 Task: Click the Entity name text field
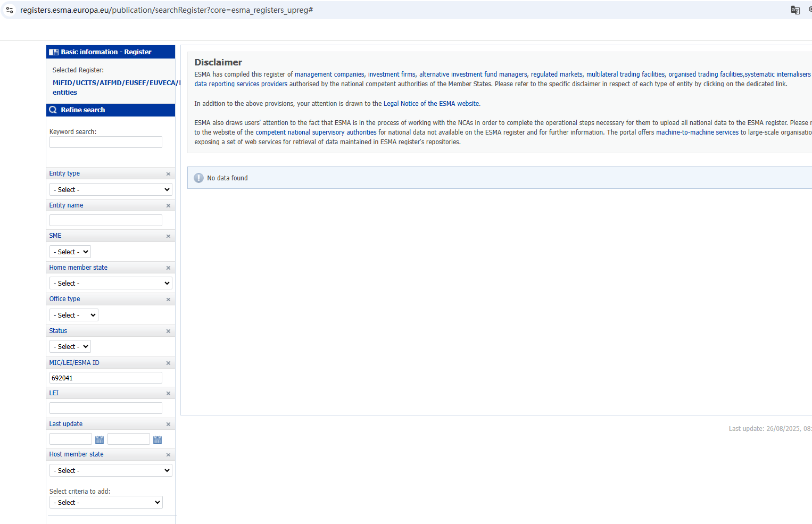point(105,220)
